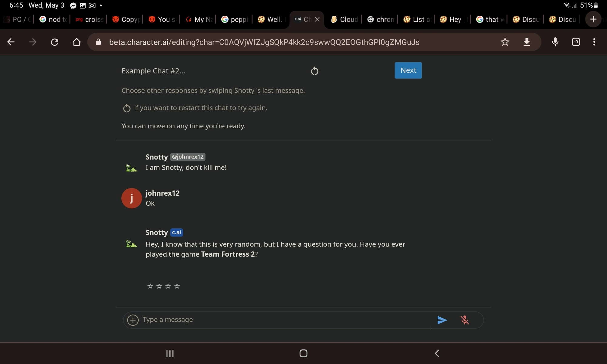Click the restart chat icon beside Example Chat #2
607x364 pixels.
click(x=315, y=71)
